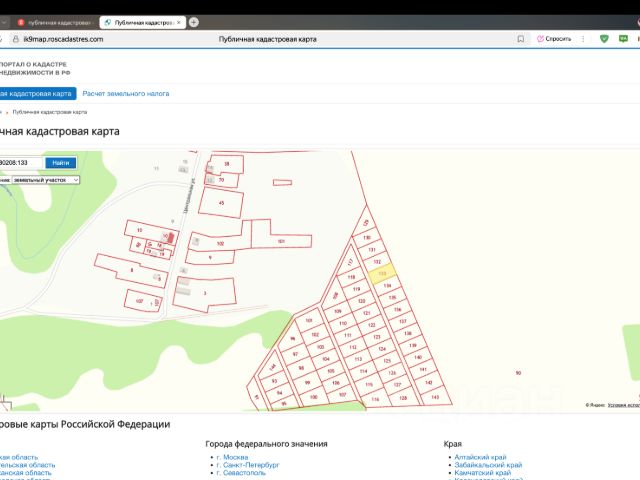This screenshot has height=480, width=640.
Task: Select parcel 100 on the map
Action: pyautogui.click(x=313, y=397)
